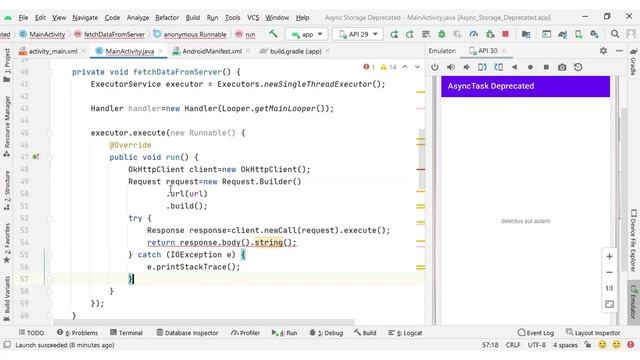Open the TODO tool window
Viewport: 640px width, 360px height.
[31, 333]
